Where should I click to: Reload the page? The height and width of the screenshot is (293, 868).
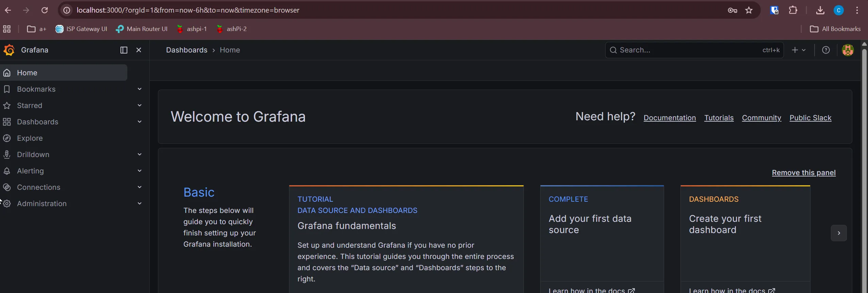[x=45, y=10]
